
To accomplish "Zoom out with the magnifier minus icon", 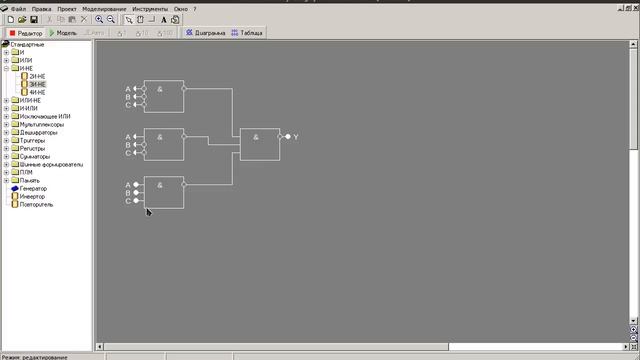I will click(111, 20).
